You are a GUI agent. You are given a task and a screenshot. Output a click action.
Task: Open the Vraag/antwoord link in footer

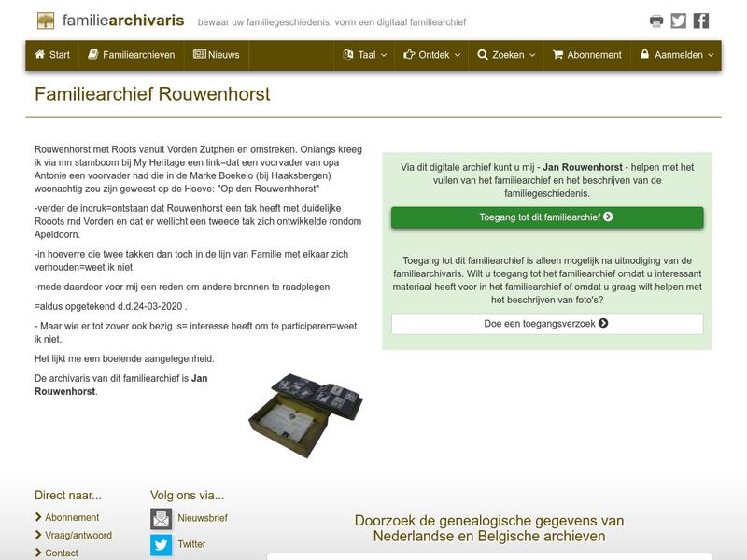pos(78,536)
